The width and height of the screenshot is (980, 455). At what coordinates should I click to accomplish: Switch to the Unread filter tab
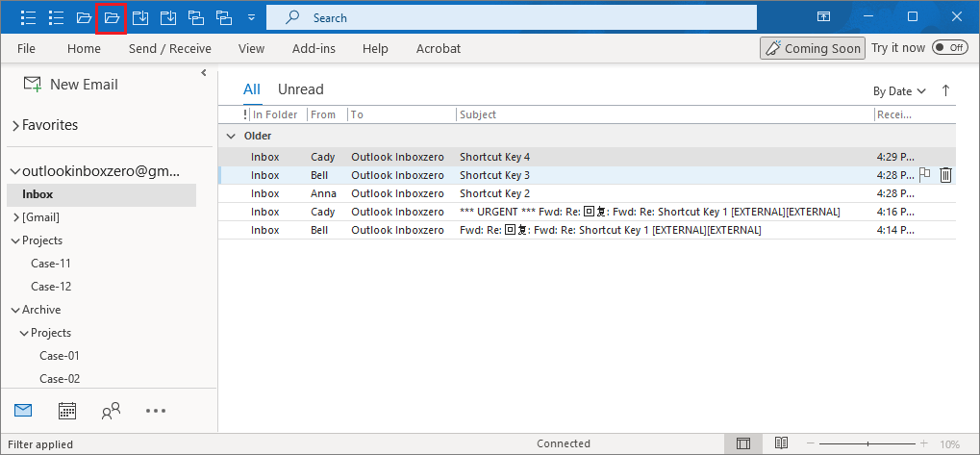tap(300, 89)
